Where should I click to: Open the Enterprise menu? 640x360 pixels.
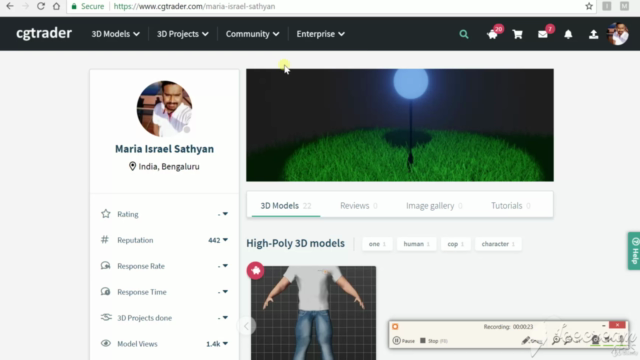click(x=320, y=34)
